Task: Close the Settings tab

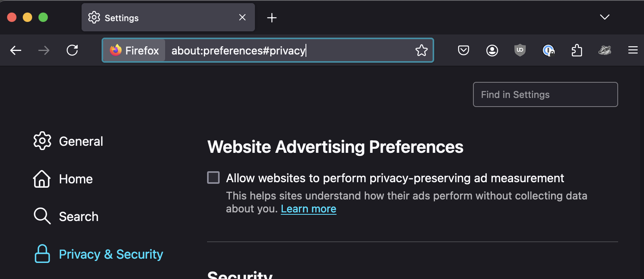Action: [x=242, y=18]
